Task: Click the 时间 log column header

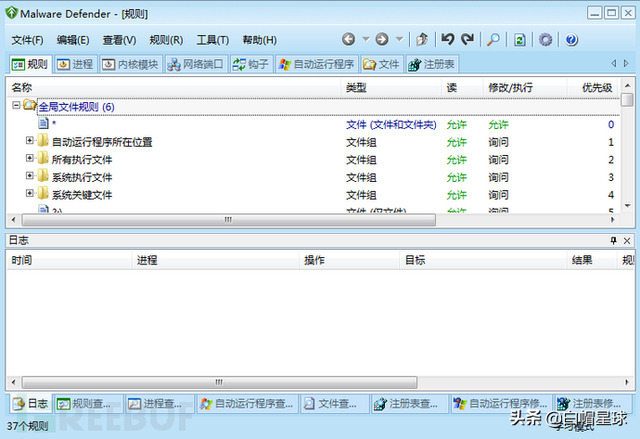Action: point(70,260)
